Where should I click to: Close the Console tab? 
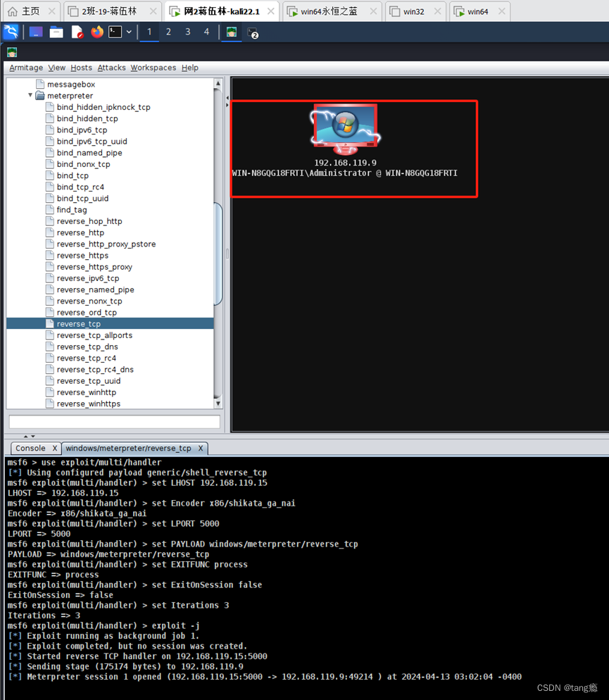point(54,448)
